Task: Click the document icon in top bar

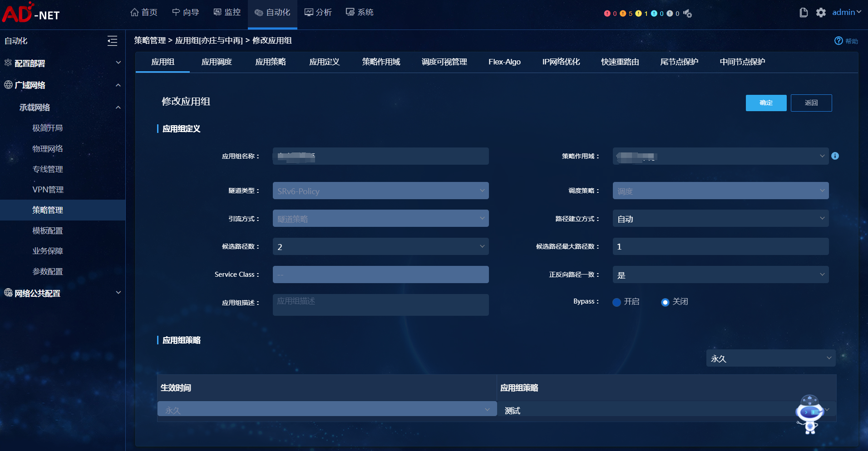Action: 804,13
